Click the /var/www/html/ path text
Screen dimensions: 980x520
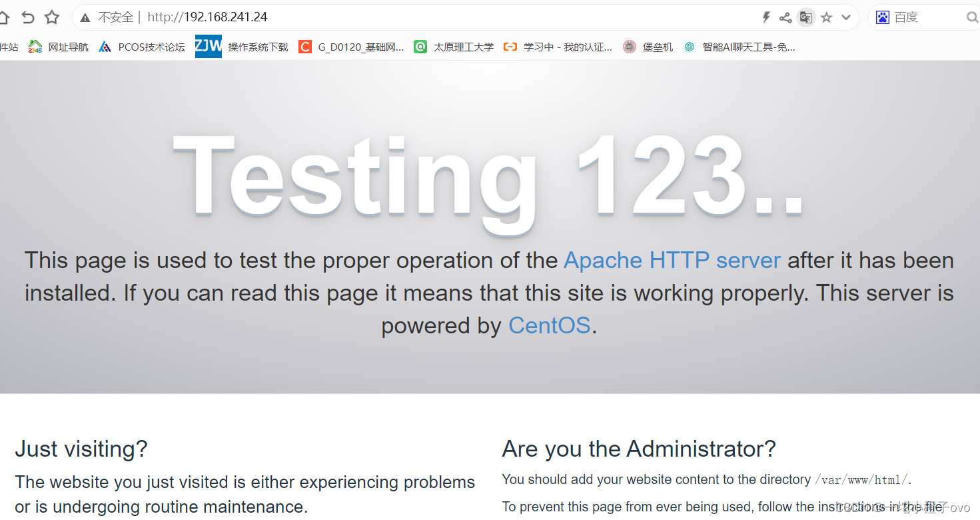(861, 479)
